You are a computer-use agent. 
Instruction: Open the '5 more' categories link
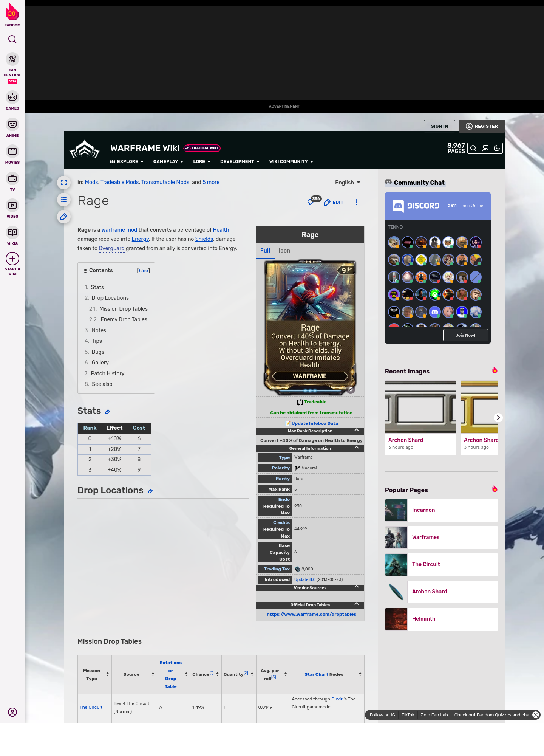pyautogui.click(x=211, y=182)
